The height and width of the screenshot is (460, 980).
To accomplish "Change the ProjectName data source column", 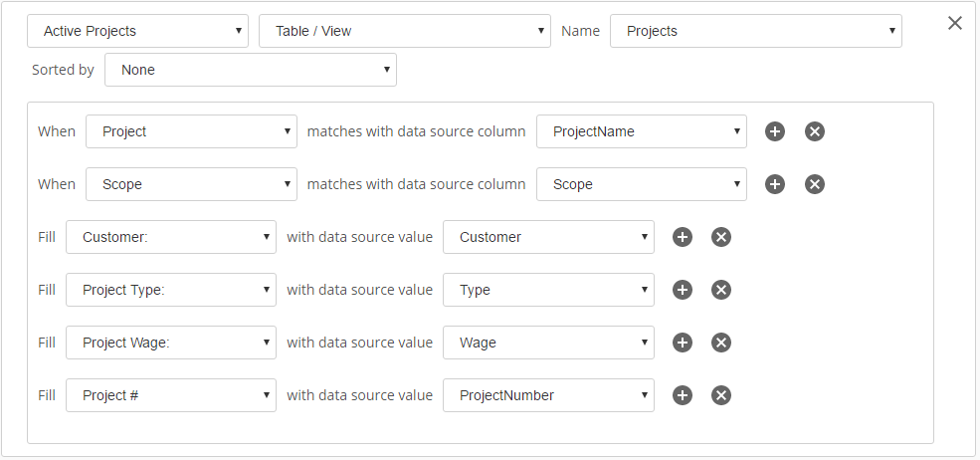I will click(x=642, y=131).
